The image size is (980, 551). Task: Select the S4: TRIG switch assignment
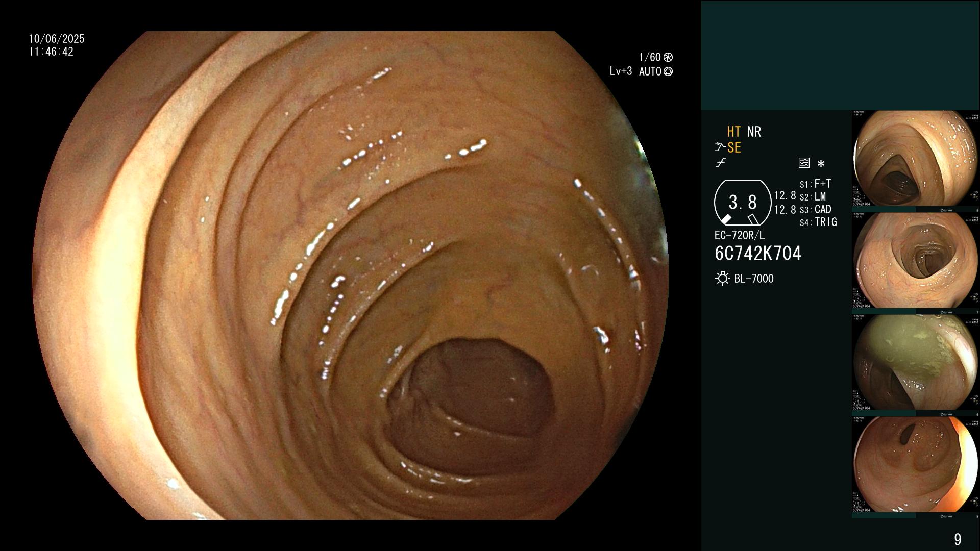(x=818, y=222)
